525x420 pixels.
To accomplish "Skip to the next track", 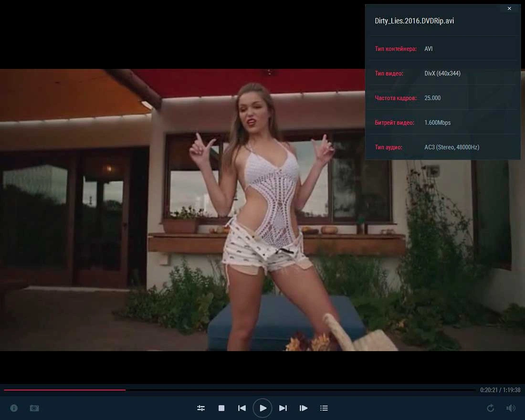I will [x=283, y=408].
